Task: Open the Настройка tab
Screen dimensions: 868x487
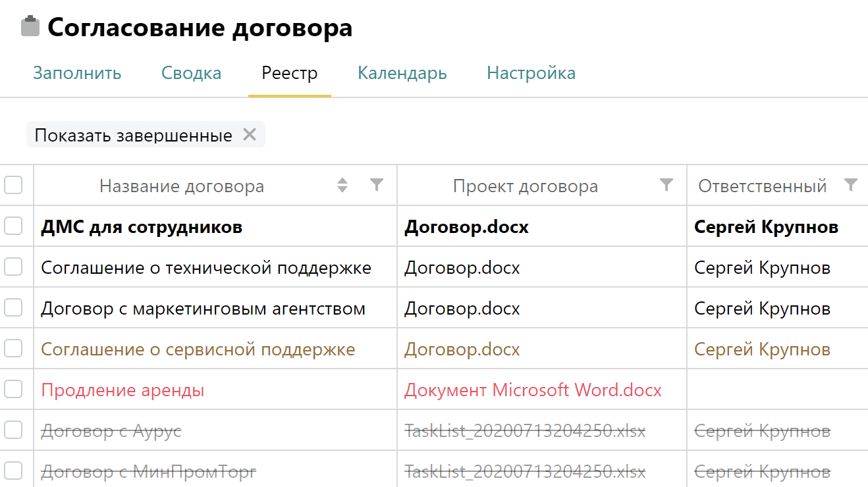Action: (531, 73)
